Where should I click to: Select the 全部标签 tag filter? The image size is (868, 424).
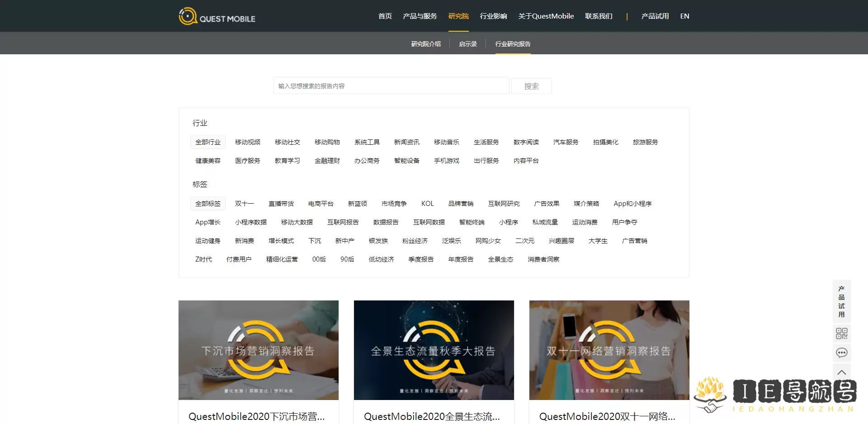[208, 204]
